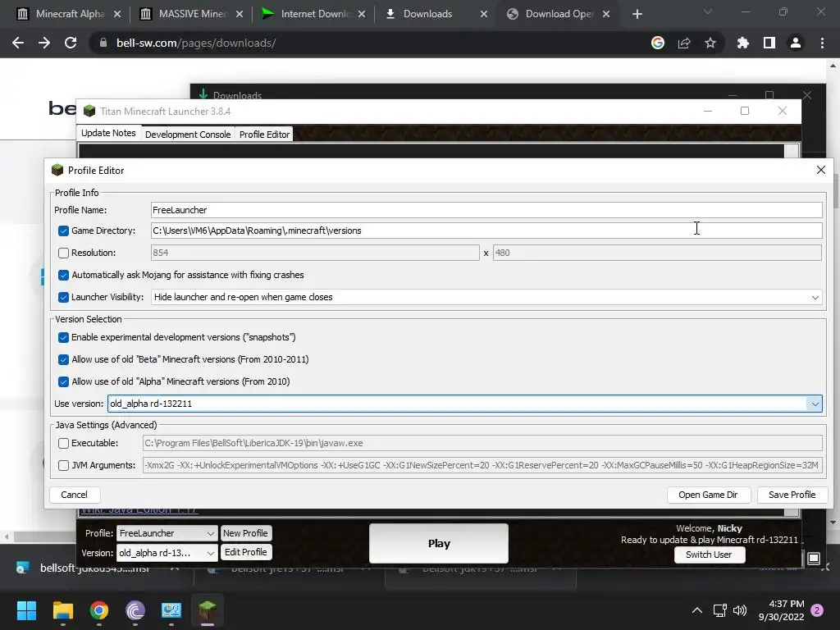
Task: Enable Java Executable checkbox
Action: tap(63, 444)
